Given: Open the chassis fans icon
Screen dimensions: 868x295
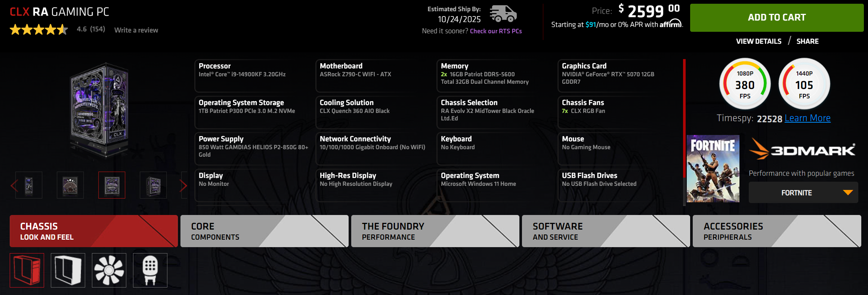Looking at the screenshot, I should [x=109, y=270].
